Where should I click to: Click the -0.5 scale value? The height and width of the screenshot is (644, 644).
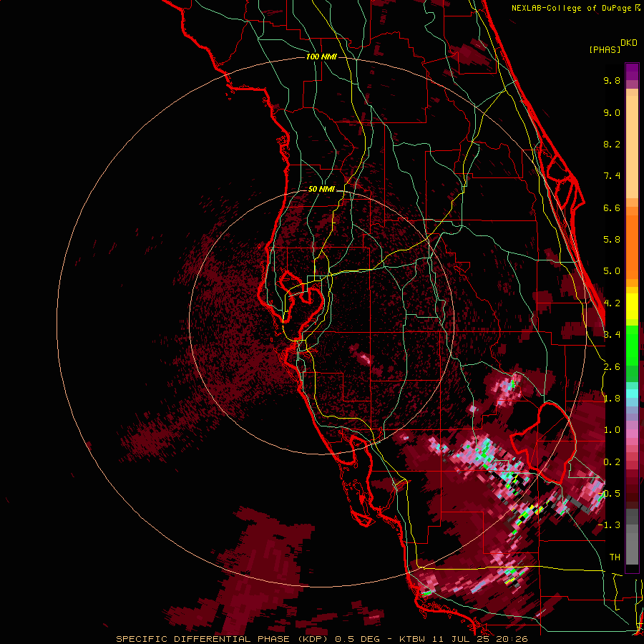[609, 494]
